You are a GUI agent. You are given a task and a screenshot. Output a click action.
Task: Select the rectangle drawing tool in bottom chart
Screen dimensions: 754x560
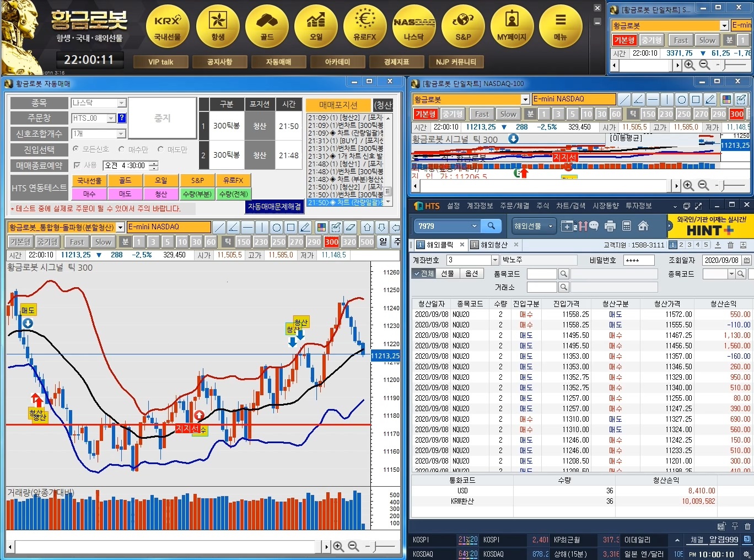click(291, 227)
